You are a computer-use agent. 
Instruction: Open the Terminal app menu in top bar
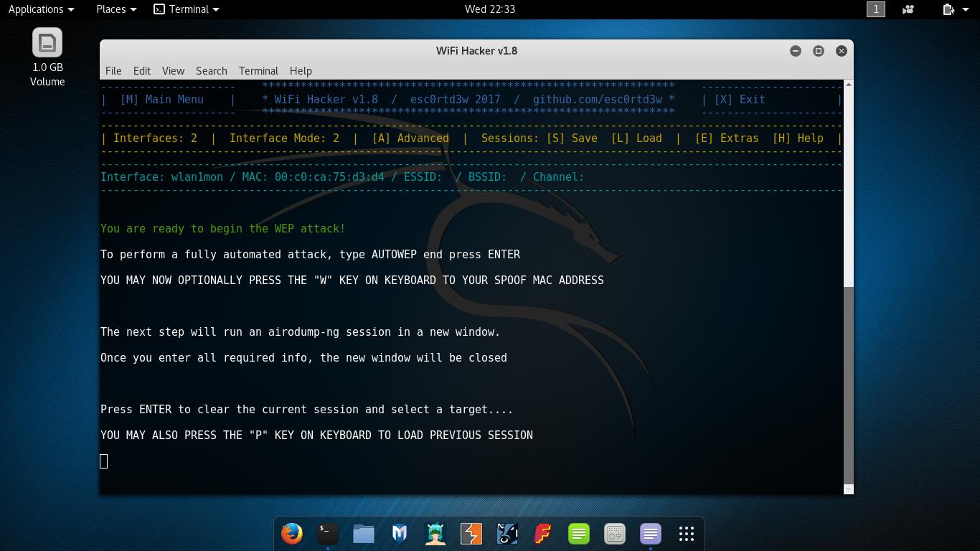tap(187, 9)
